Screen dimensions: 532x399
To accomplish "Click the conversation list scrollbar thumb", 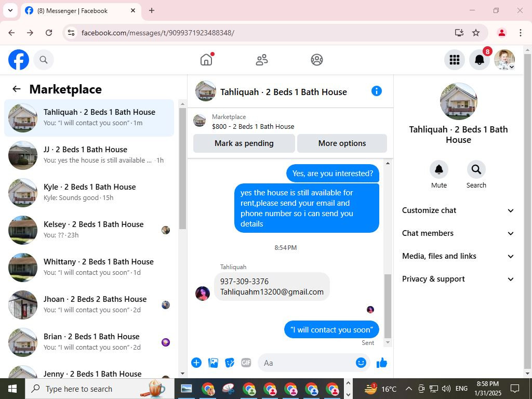I will click(x=182, y=169).
